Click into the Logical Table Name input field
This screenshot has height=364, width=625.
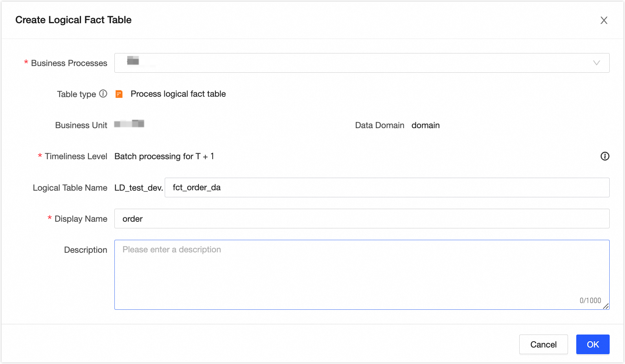[387, 188]
